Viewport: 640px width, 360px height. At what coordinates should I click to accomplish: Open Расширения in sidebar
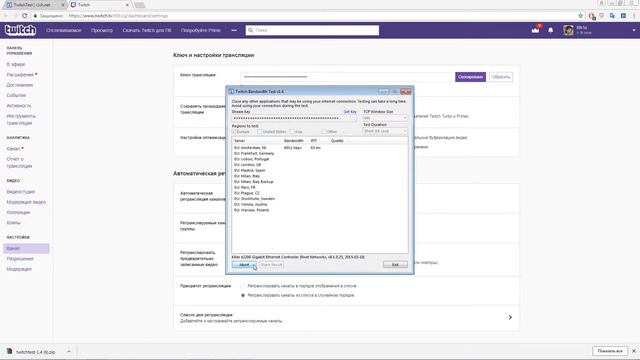coord(20,75)
